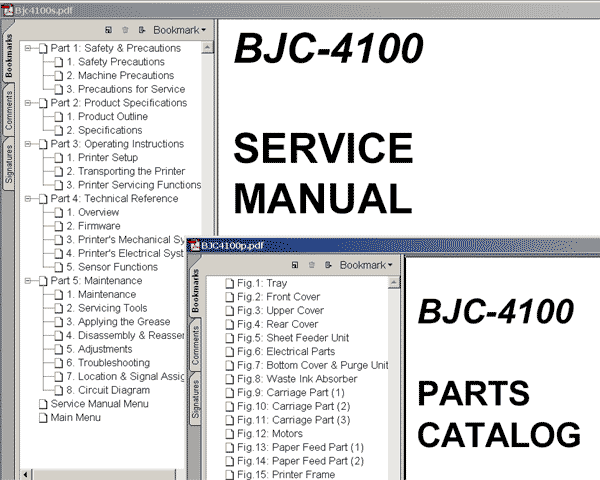Open bookmark 'Fig.12: Motors'
The height and width of the screenshot is (480, 600).
pos(270,433)
